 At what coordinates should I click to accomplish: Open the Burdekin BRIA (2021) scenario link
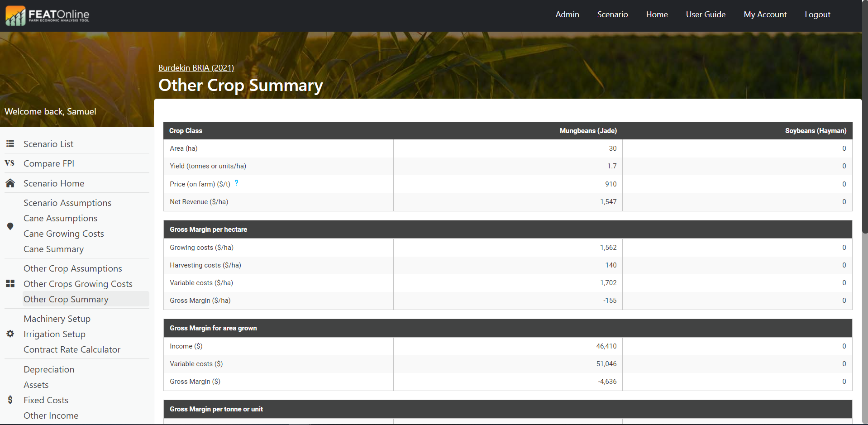tap(196, 68)
